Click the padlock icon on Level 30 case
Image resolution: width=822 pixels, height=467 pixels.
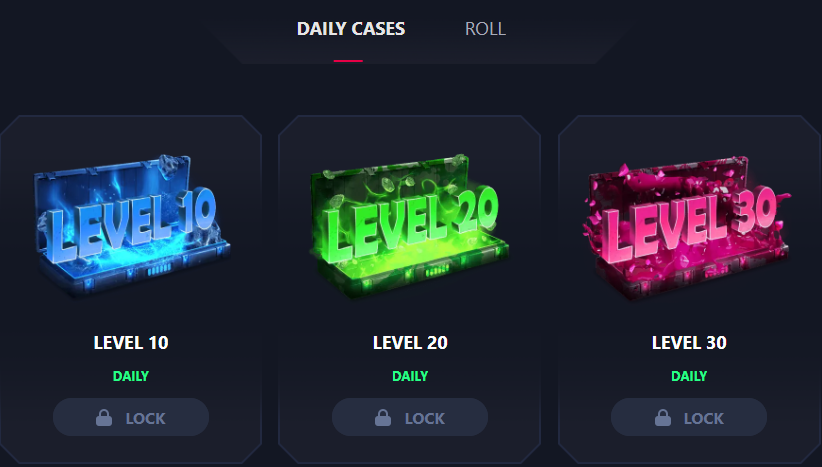[x=663, y=418]
